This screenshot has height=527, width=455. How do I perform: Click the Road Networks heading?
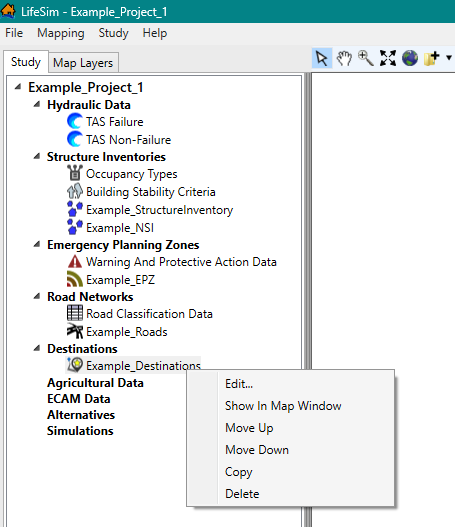[x=90, y=297]
